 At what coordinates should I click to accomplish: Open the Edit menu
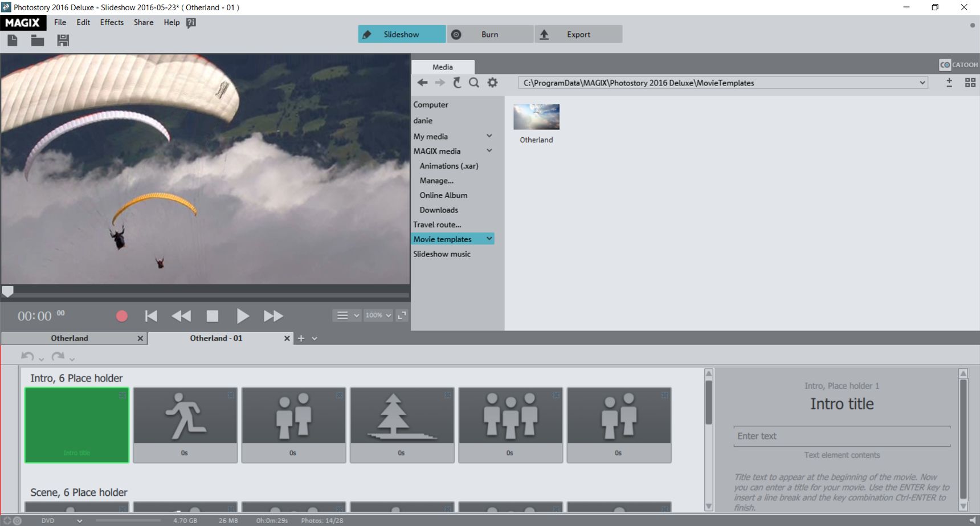click(x=83, y=23)
